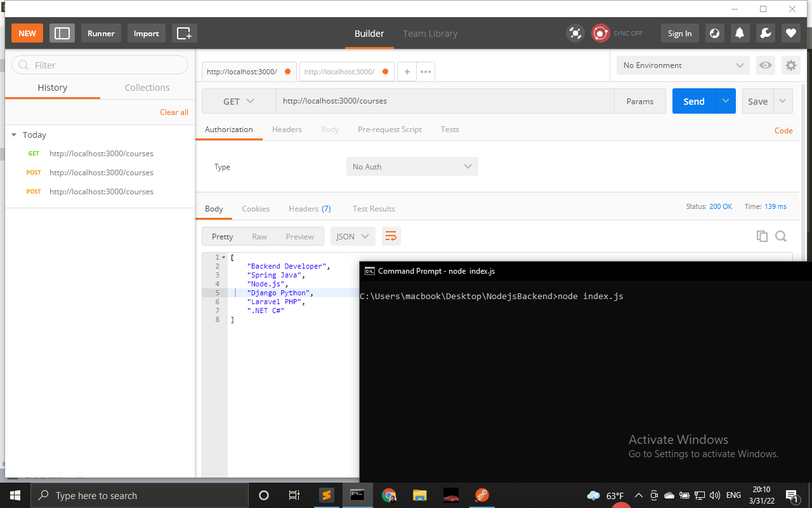Open manage environments gear icon
812x508 pixels.
click(x=790, y=65)
